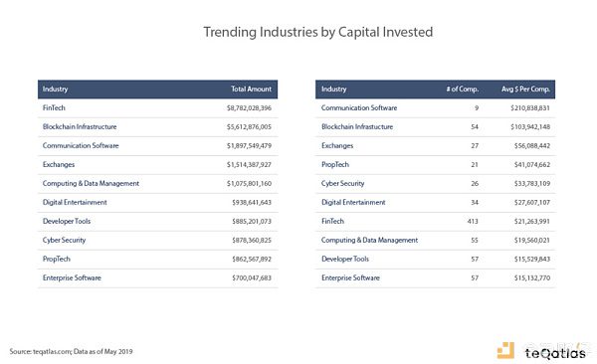Click Industry header in left table
This screenshot has width=597, height=364.
55,90
